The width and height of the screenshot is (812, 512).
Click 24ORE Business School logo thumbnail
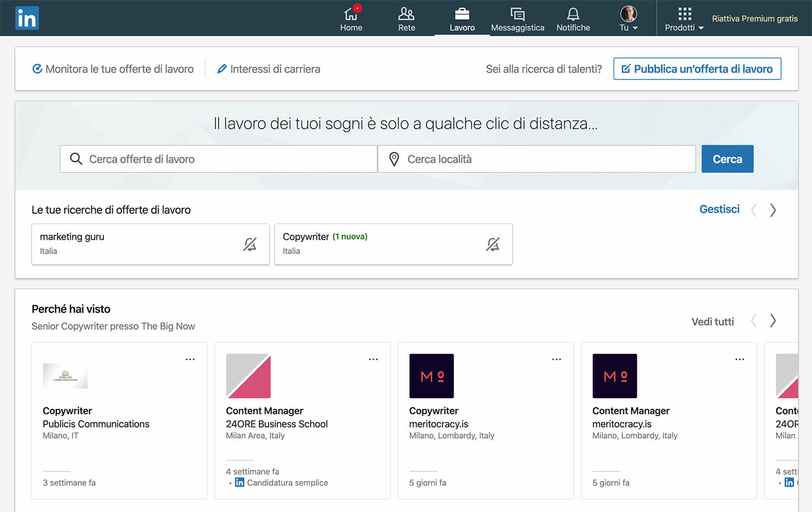248,376
